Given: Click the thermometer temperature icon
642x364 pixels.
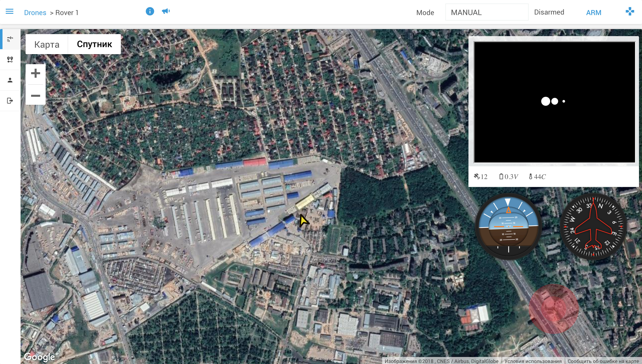Looking at the screenshot, I should click(531, 176).
